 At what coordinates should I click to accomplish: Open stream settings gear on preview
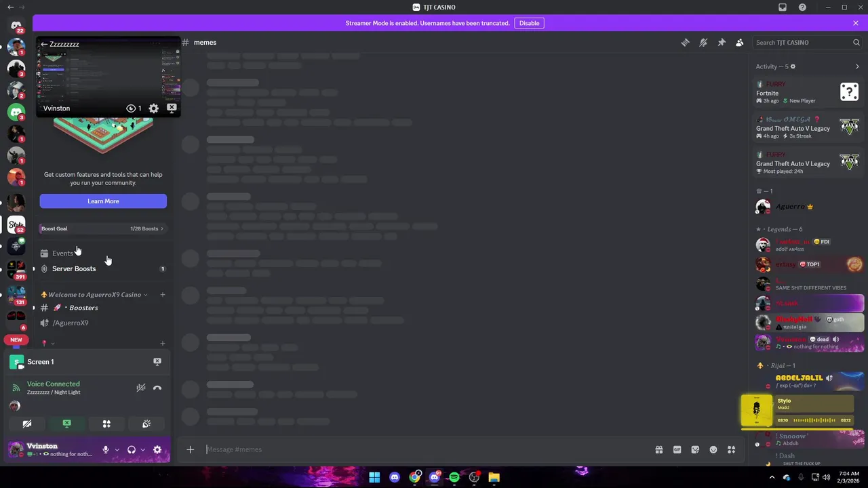click(154, 108)
